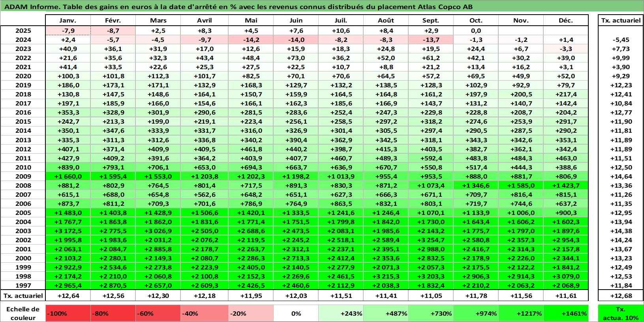Image resolution: width=644 pixels, height=322 pixels.
Task: Click the +2 988,0 cell in 2001
Action: [x=431, y=249]
